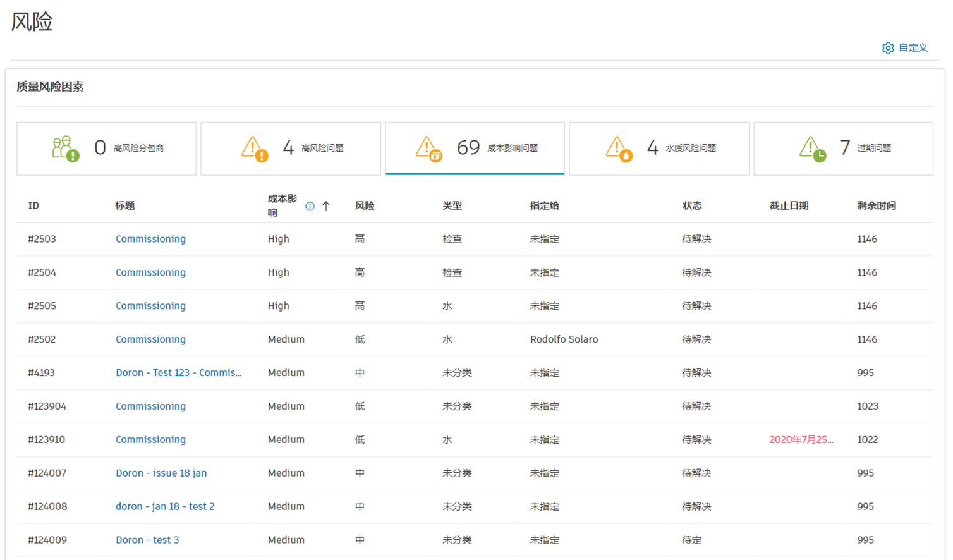Select the 成本影响问题 tab label
The width and height of the screenshot is (953, 560).
[x=513, y=149]
